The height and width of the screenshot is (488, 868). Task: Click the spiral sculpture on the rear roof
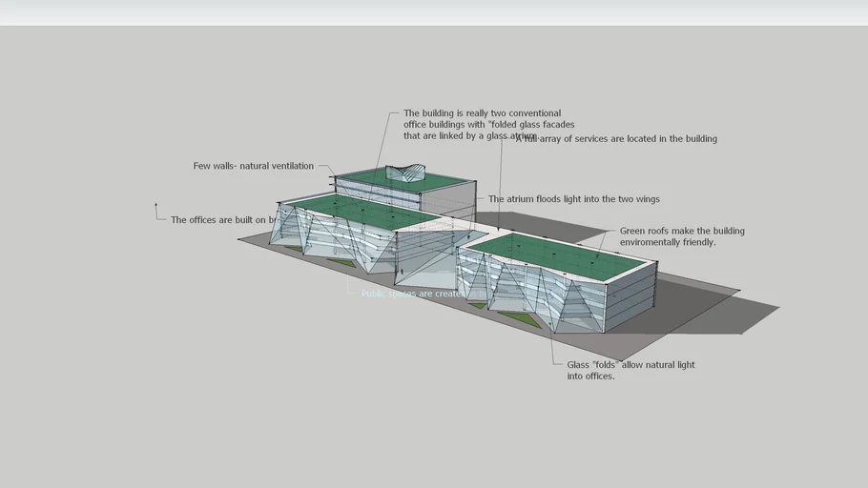pyautogui.click(x=407, y=174)
